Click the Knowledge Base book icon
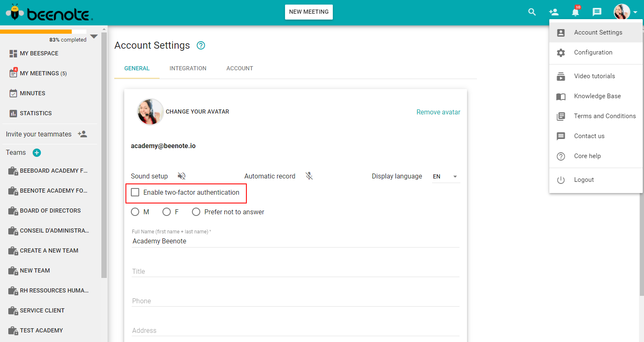The height and width of the screenshot is (342, 644). click(561, 97)
